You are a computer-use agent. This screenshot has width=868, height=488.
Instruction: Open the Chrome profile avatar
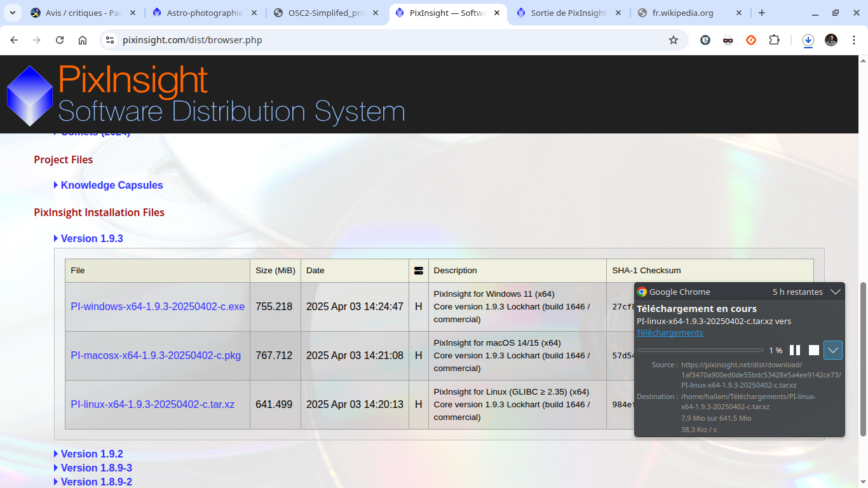[x=831, y=40]
